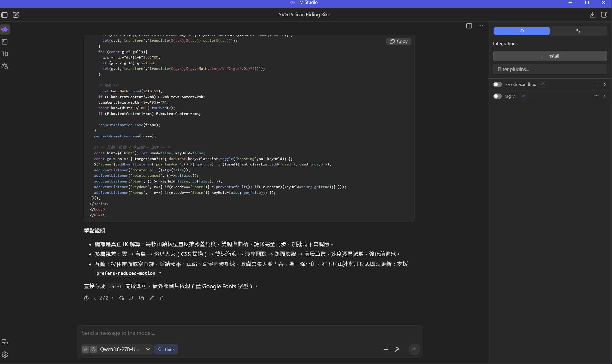612x364 pixels.
Task: Edit the message with the pencil icon
Action: (x=152, y=298)
